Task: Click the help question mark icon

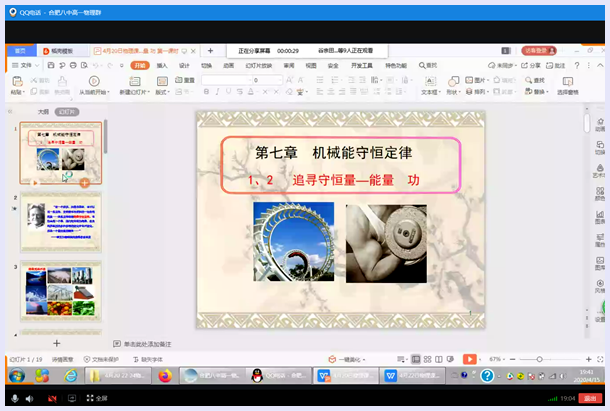Action: [577, 65]
